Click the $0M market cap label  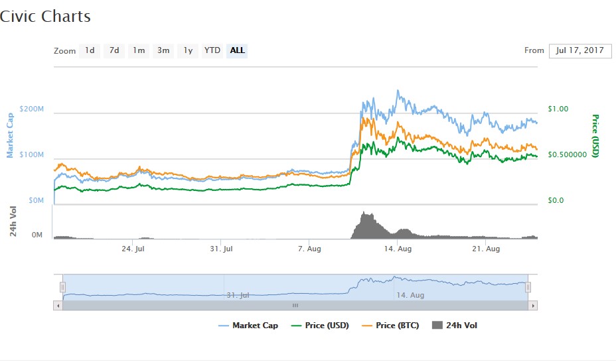(36, 200)
